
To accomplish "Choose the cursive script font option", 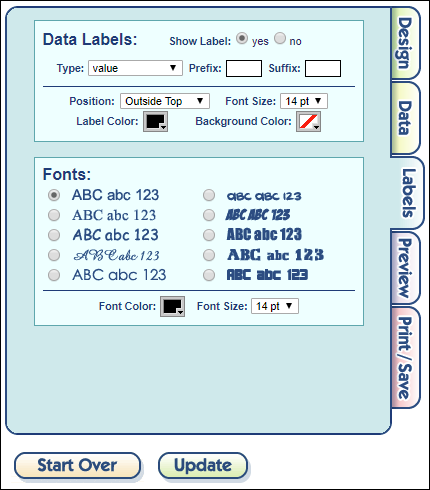I will (x=54, y=255).
